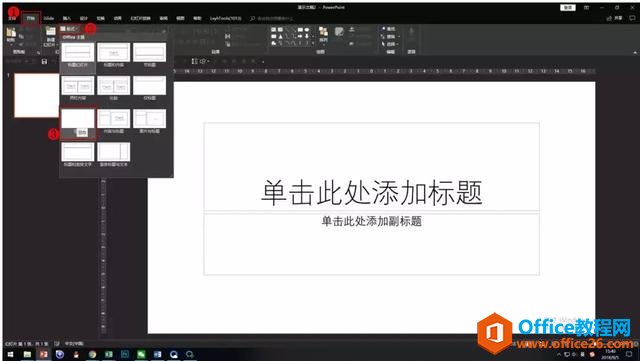This screenshot has width=640, height=361.
Task: Switch to the 切换 ribbon tab
Action: click(x=100, y=18)
